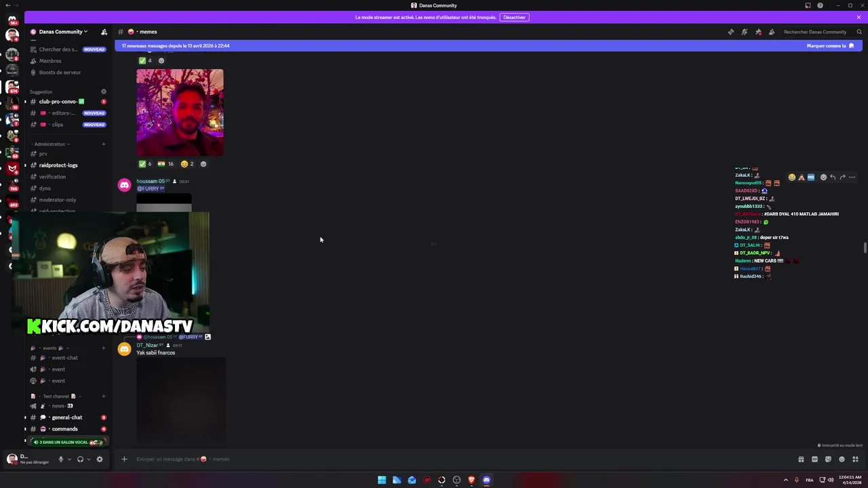This screenshot has width=868, height=488.
Task: Open user settings gear icon
Action: 100,459
